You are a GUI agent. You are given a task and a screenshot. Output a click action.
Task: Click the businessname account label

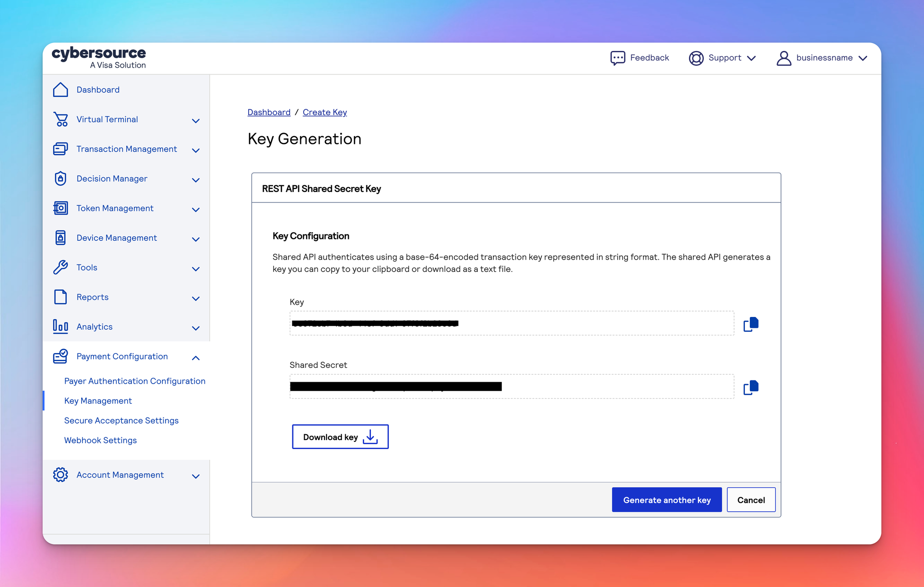pyautogui.click(x=824, y=58)
